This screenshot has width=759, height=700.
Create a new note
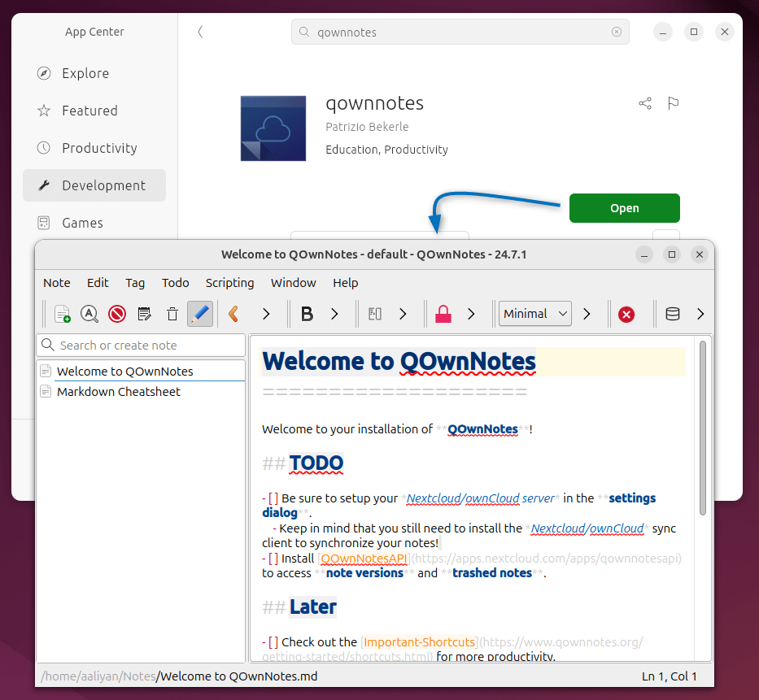[63, 313]
